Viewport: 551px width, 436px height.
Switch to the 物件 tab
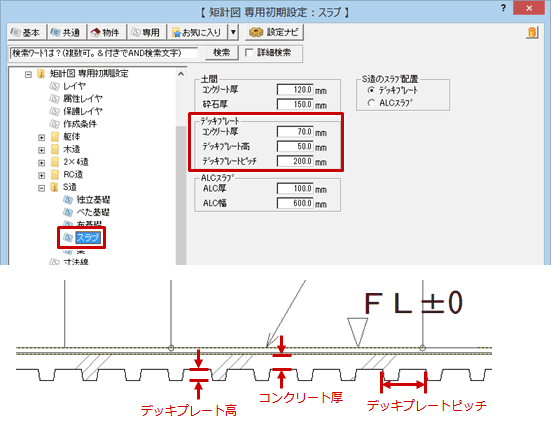(107, 33)
